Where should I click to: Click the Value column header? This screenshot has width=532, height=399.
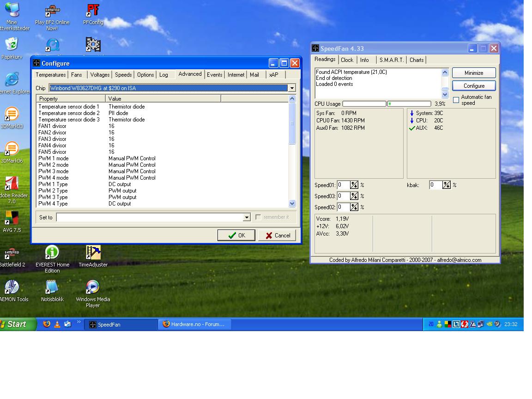pos(163,98)
